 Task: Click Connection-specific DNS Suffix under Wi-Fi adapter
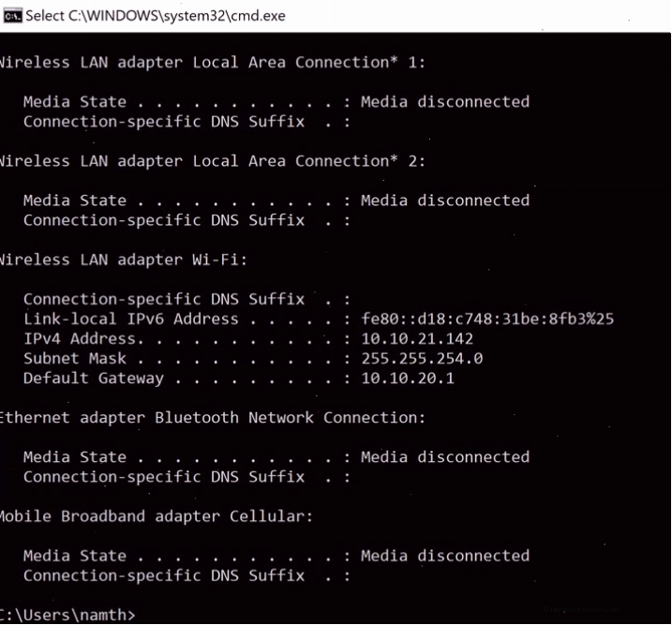tap(164, 300)
